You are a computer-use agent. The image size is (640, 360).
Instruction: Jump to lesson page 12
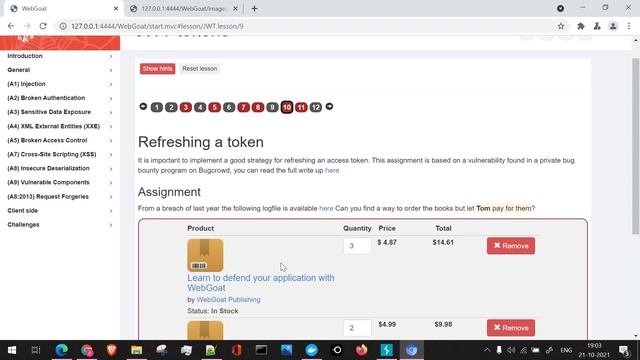[x=316, y=107]
